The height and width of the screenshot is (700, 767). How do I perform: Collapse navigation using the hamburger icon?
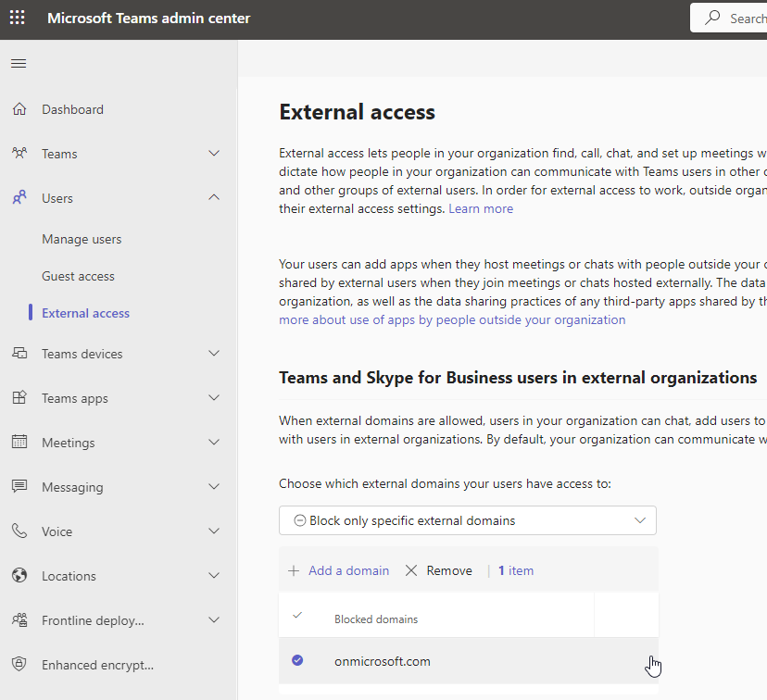(19, 64)
